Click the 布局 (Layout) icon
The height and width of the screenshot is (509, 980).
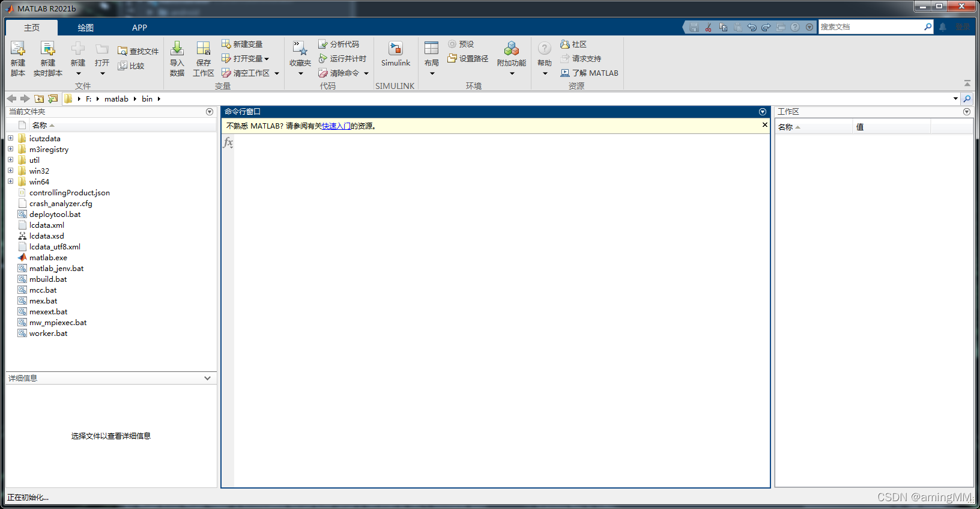(432, 49)
